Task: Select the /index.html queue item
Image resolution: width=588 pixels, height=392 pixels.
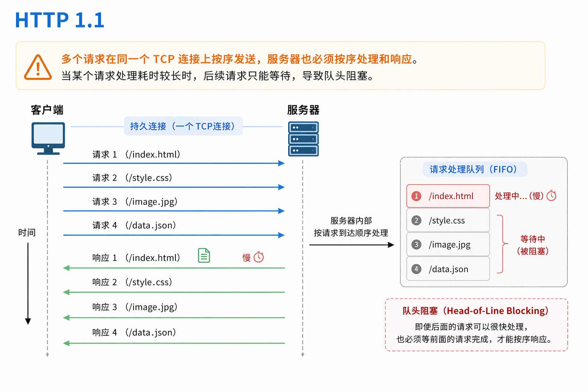Action: click(448, 196)
